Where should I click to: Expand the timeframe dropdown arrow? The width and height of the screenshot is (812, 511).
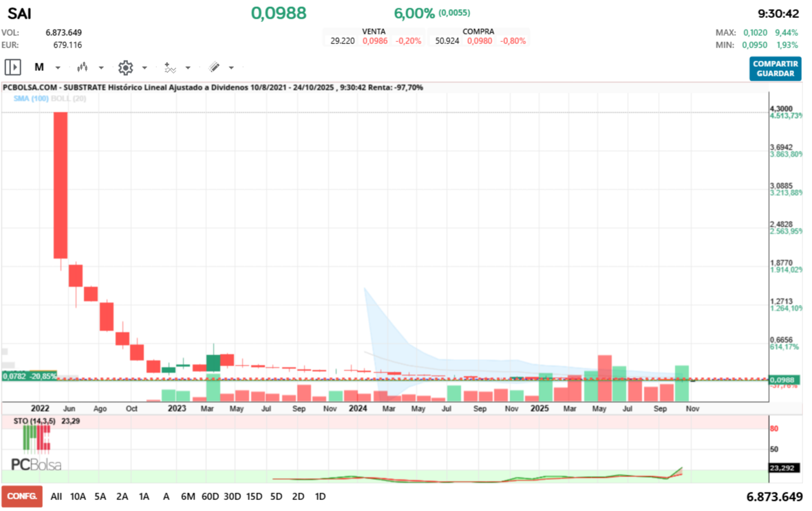[58, 68]
